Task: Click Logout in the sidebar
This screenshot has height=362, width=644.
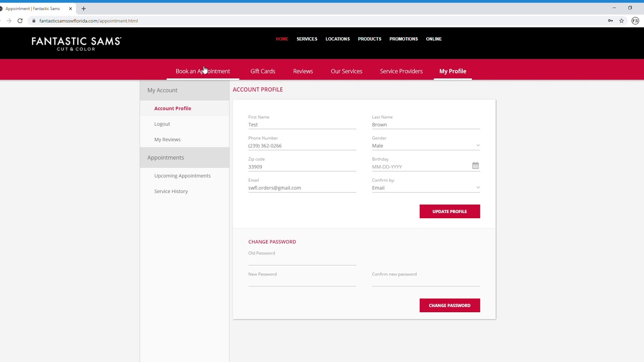Action: (162, 124)
